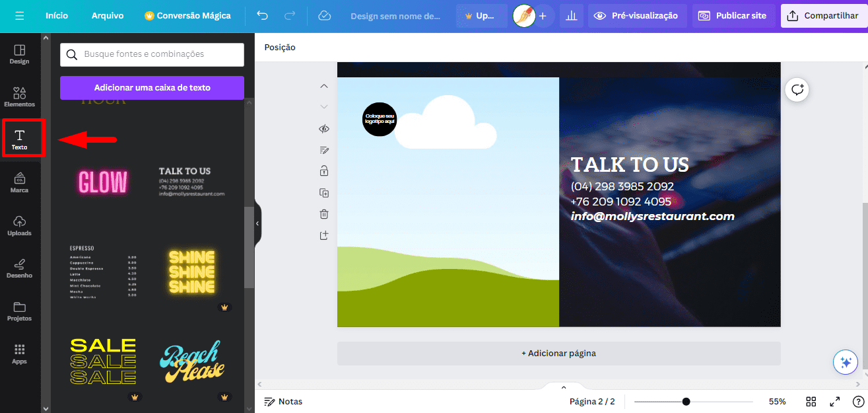
Task: Click the text panel vertical scrollbar
Action: tap(249, 248)
